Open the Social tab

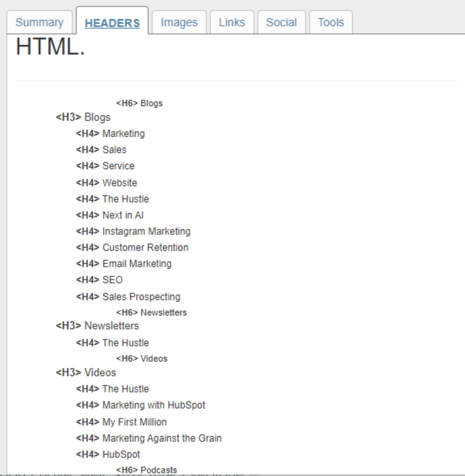(281, 22)
